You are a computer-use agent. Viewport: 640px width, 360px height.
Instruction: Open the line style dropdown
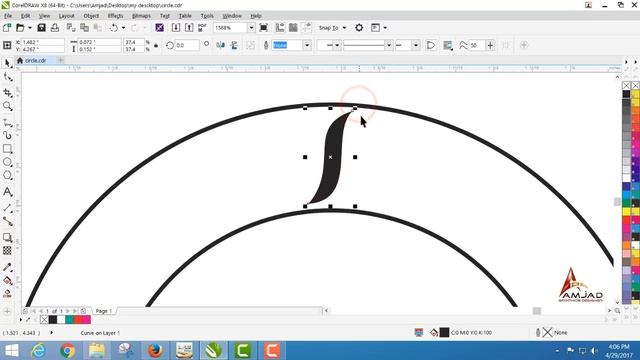click(x=389, y=45)
